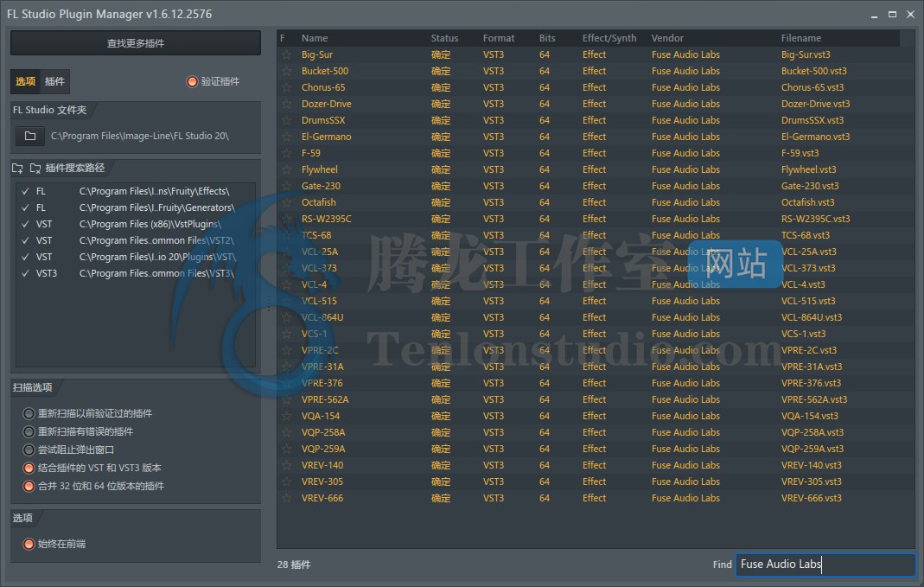The height and width of the screenshot is (587, 924).
Task: Star the Dozer-Drive plugin
Action: click(286, 105)
